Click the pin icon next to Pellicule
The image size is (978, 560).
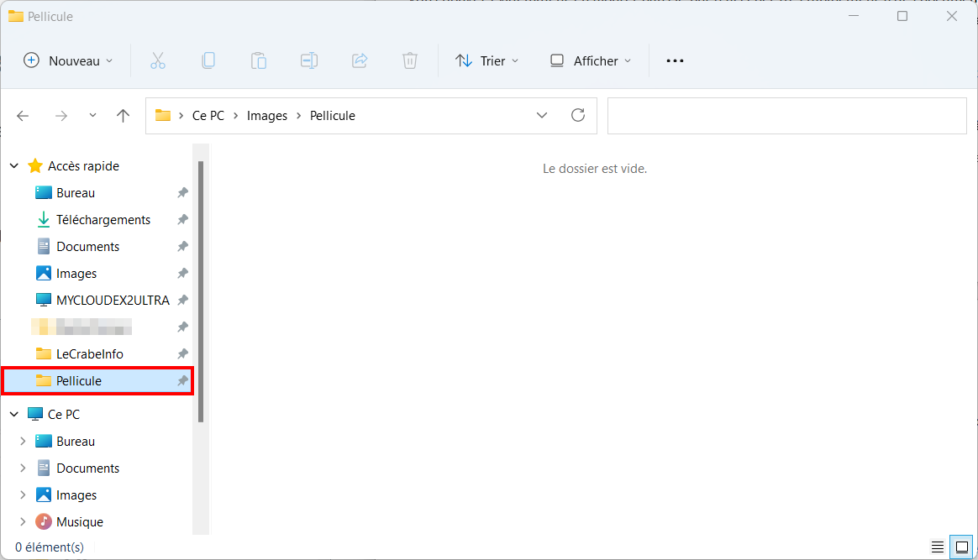pos(183,380)
